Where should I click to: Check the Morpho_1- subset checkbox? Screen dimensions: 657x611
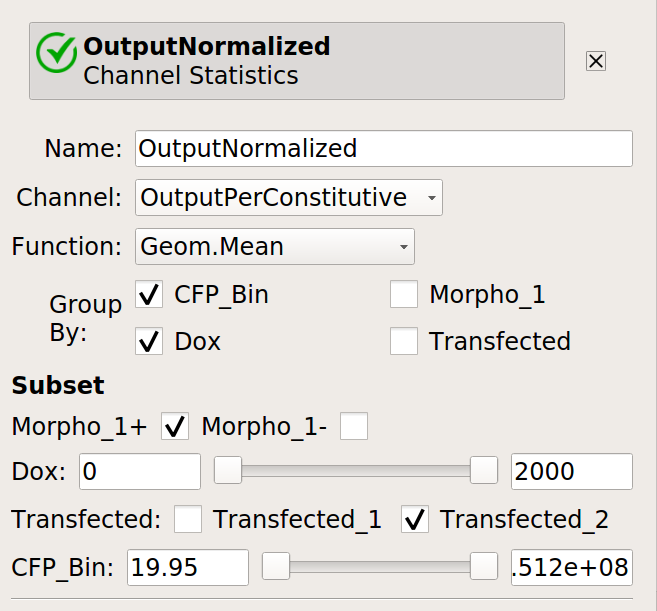(354, 426)
